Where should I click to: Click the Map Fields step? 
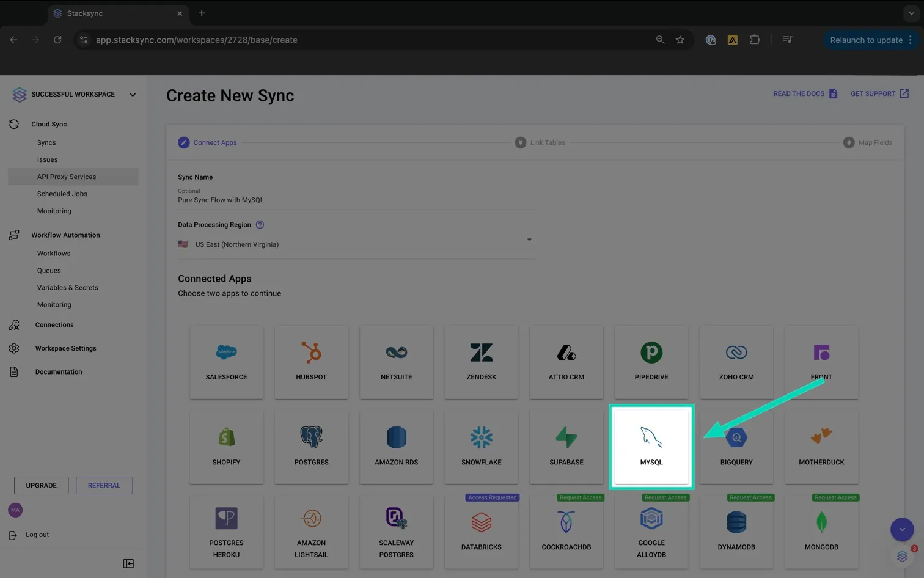click(868, 142)
